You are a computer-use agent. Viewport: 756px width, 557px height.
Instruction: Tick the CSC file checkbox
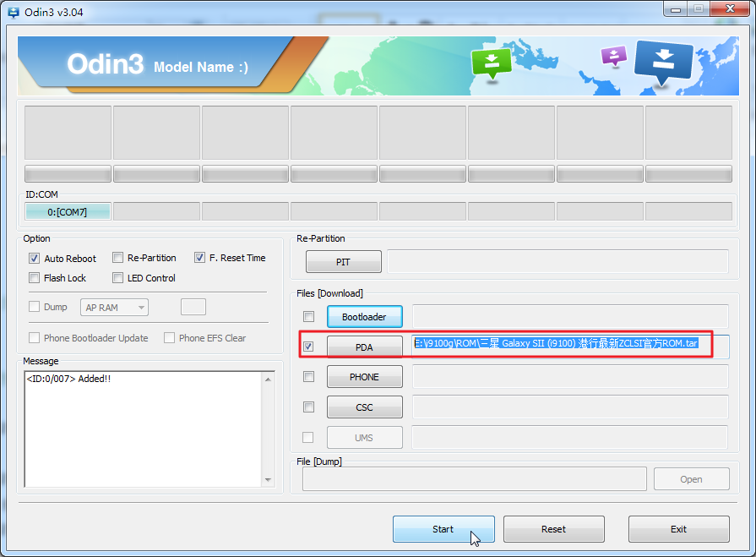tap(308, 407)
